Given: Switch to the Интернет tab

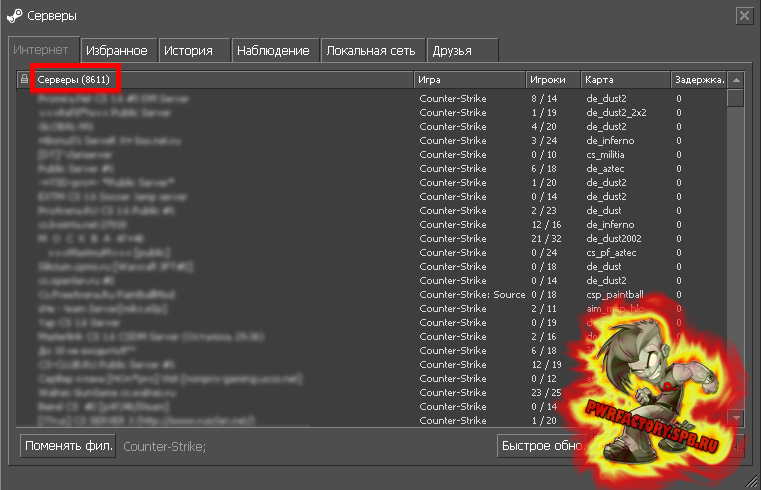Looking at the screenshot, I should click(42, 49).
